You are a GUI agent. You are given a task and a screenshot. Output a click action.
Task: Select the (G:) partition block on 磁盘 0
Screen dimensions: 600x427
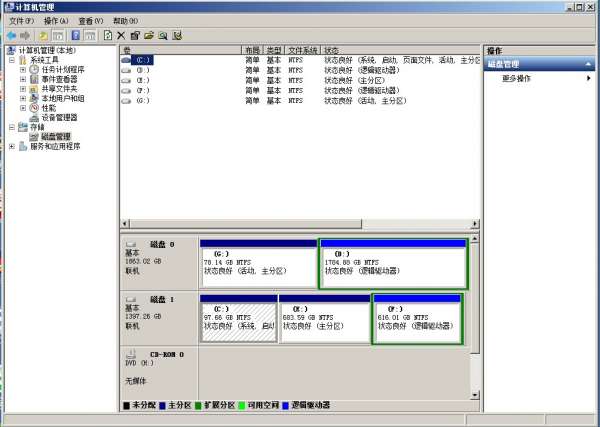coord(258,263)
